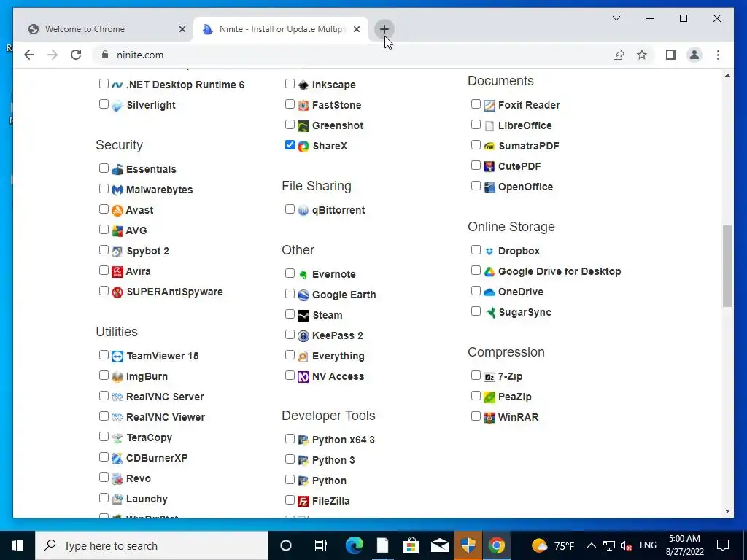Open Microsoft Edge from the taskbar
The height and width of the screenshot is (560, 747).
pos(354,545)
